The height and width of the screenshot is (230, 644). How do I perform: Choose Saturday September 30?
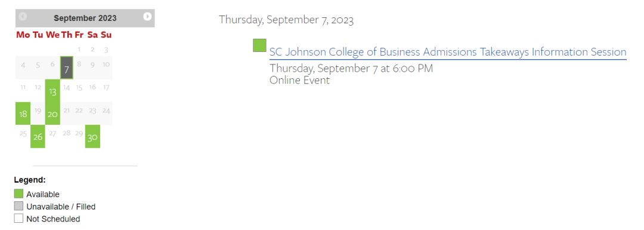click(x=93, y=137)
